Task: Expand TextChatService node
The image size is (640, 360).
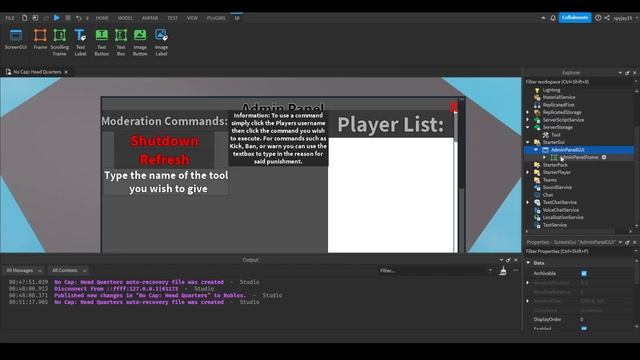Action: [528, 202]
